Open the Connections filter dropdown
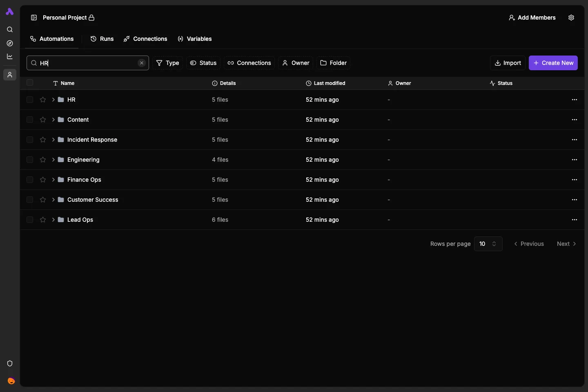The height and width of the screenshot is (392, 588). (249, 63)
